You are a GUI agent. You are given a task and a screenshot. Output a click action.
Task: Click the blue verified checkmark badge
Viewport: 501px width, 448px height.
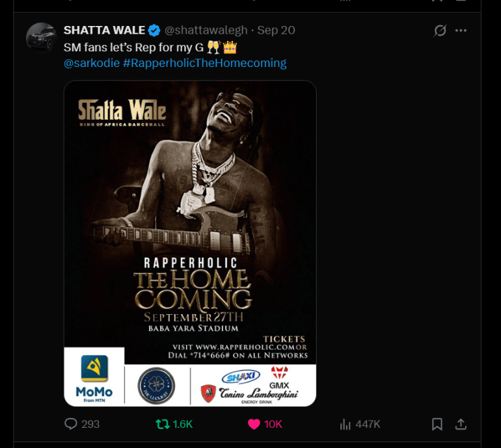[154, 31]
